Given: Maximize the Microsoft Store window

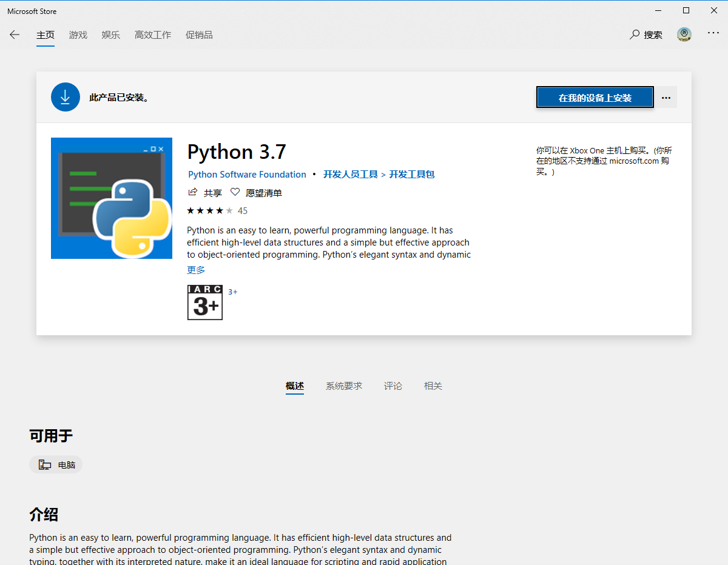Looking at the screenshot, I should [x=686, y=10].
